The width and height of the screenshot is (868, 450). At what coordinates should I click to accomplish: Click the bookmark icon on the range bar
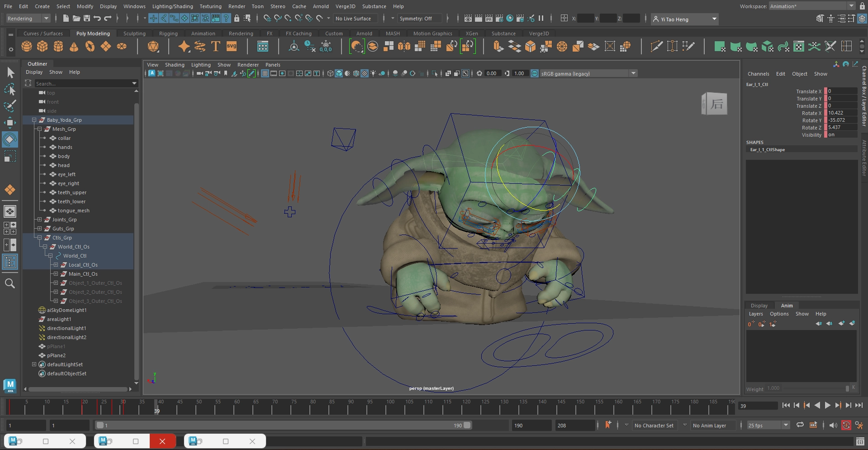(608, 425)
